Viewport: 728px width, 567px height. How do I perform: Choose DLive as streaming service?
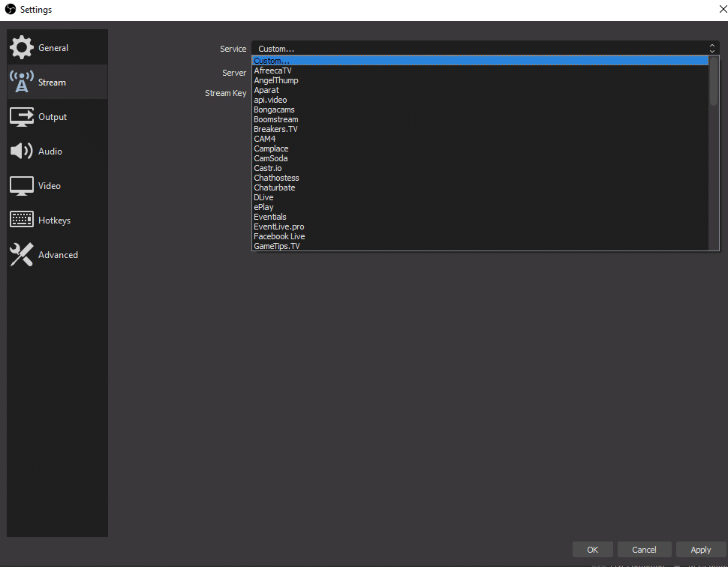point(480,197)
